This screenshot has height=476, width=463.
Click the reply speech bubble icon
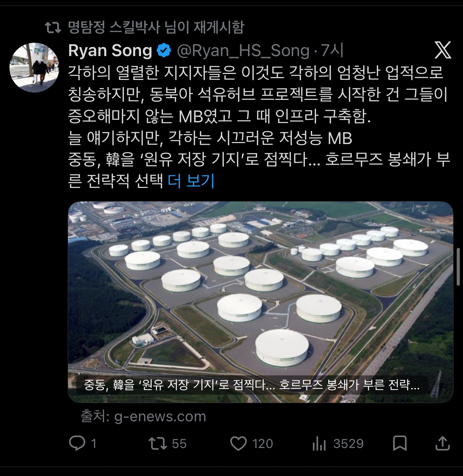tap(77, 443)
